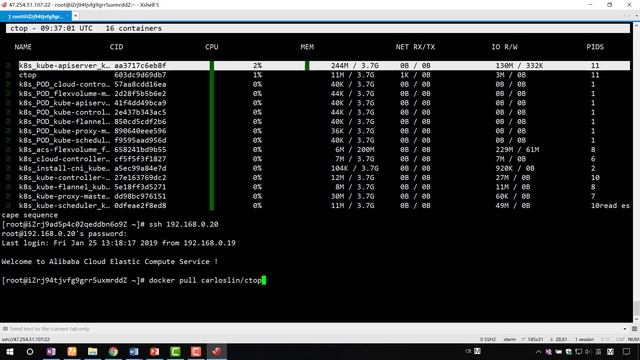Click container ID aa3717c6eb8f
Viewport: 640px width, 360px height.
tap(140, 65)
